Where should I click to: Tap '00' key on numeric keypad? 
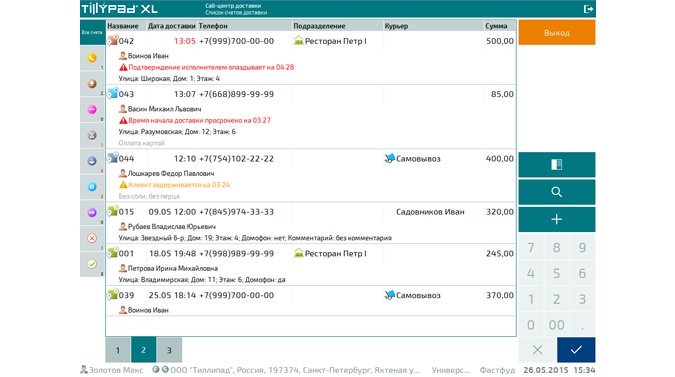point(557,325)
